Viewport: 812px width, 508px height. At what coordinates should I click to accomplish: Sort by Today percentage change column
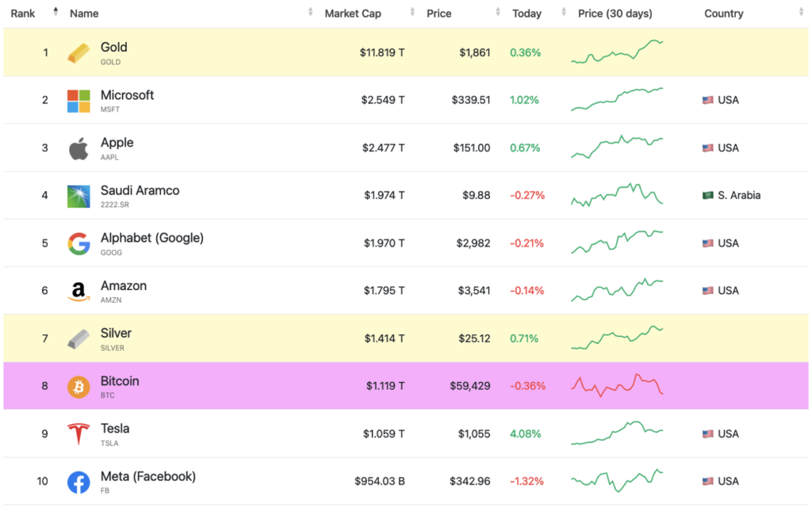pos(527,13)
